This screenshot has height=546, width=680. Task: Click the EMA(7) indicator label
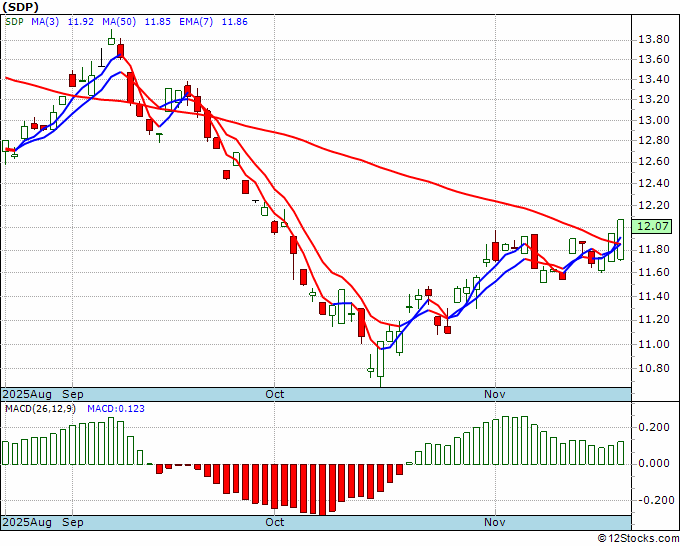pyautogui.click(x=196, y=21)
